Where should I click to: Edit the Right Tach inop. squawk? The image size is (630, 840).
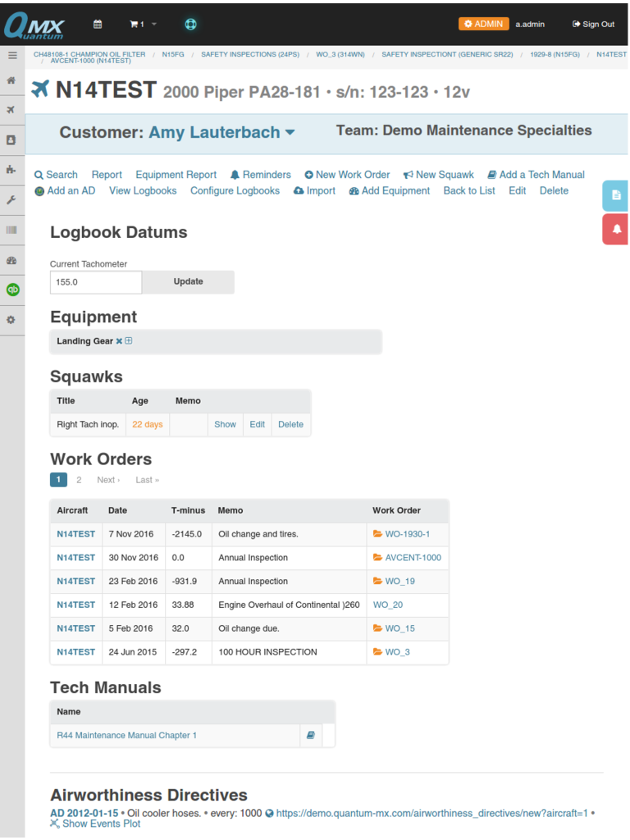[257, 424]
